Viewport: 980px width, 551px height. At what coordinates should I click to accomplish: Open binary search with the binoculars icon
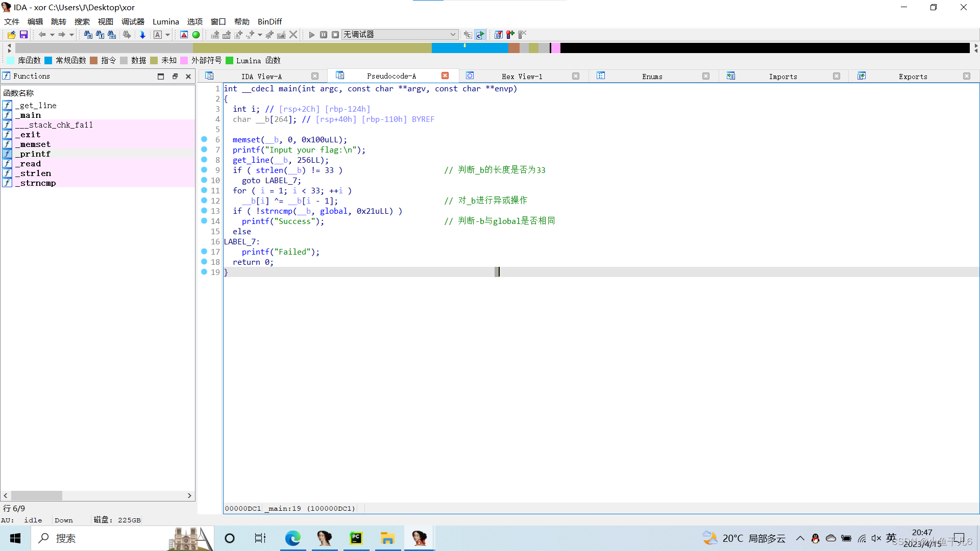click(x=112, y=35)
